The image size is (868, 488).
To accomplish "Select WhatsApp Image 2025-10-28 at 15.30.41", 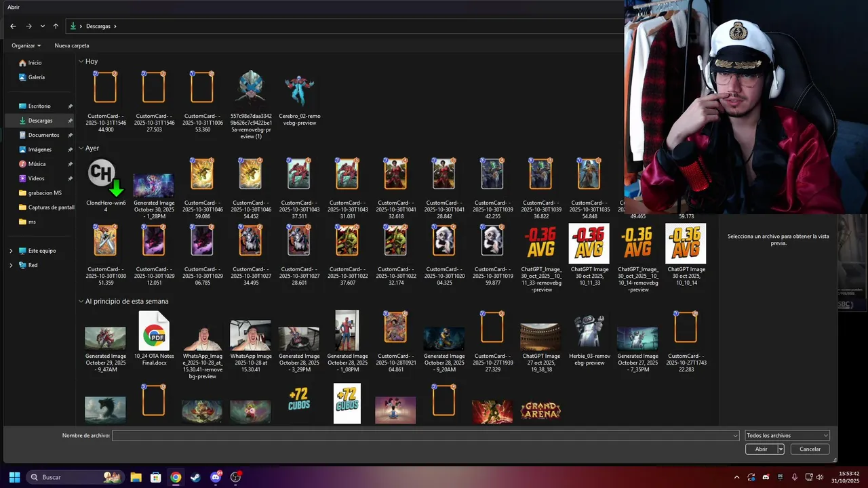I will [x=251, y=347].
